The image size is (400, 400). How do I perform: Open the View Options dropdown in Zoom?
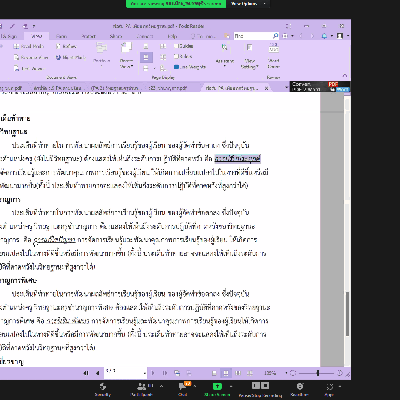coord(248,4)
